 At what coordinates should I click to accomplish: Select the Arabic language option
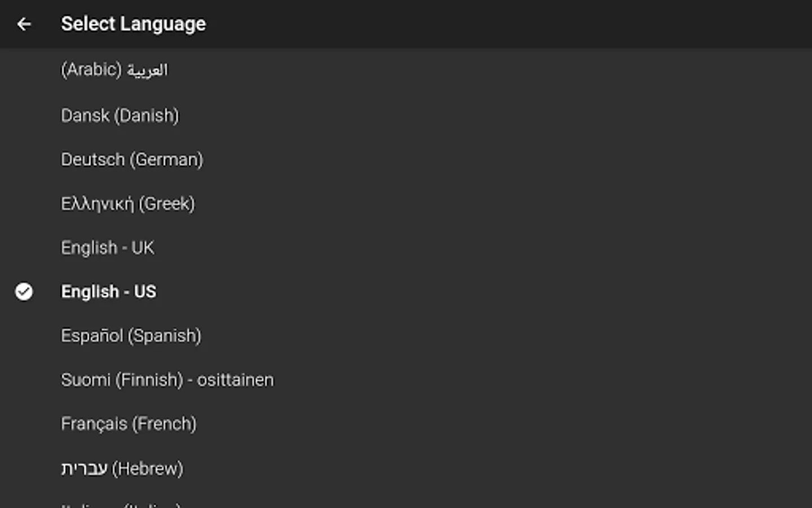point(114,70)
